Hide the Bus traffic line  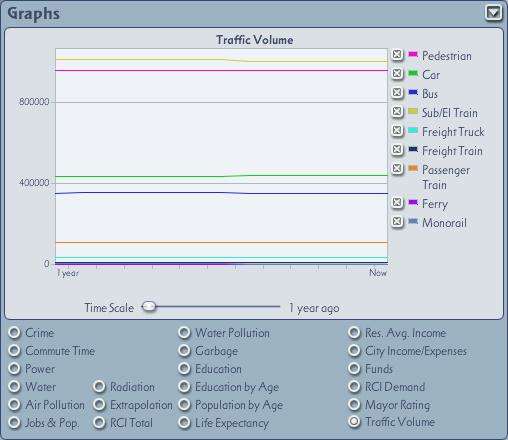click(397, 92)
